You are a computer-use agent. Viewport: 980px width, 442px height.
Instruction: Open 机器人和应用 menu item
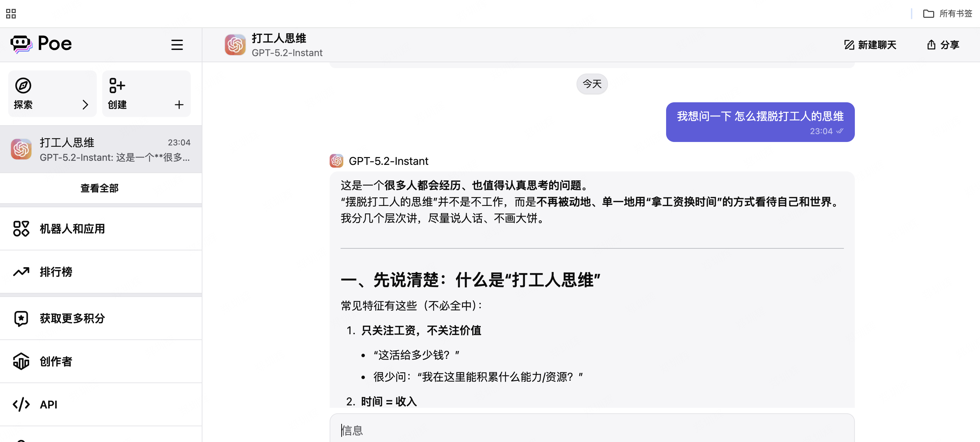(72, 229)
